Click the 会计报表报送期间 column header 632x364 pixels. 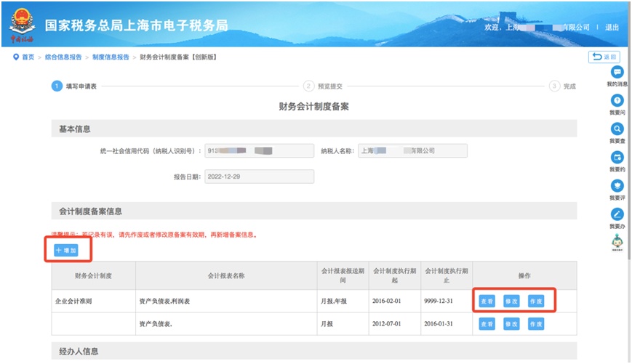(x=343, y=276)
